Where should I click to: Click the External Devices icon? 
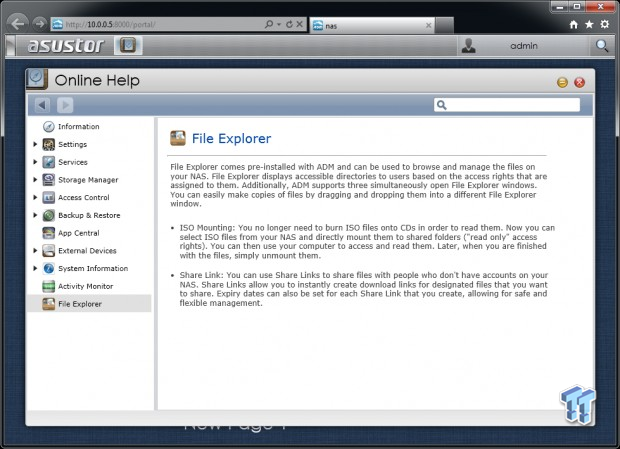tap(49, 251)
